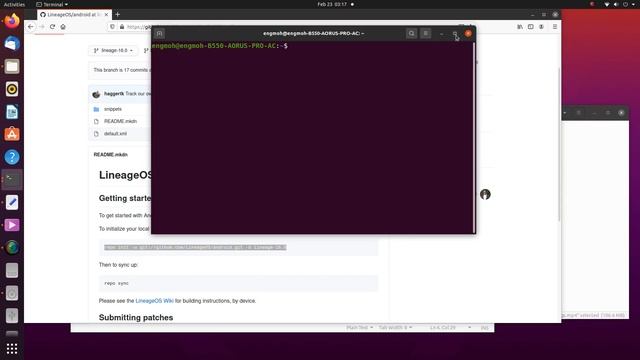
Task: Open the Tab Width 8 dropdown
Action: tap(395, 327)
